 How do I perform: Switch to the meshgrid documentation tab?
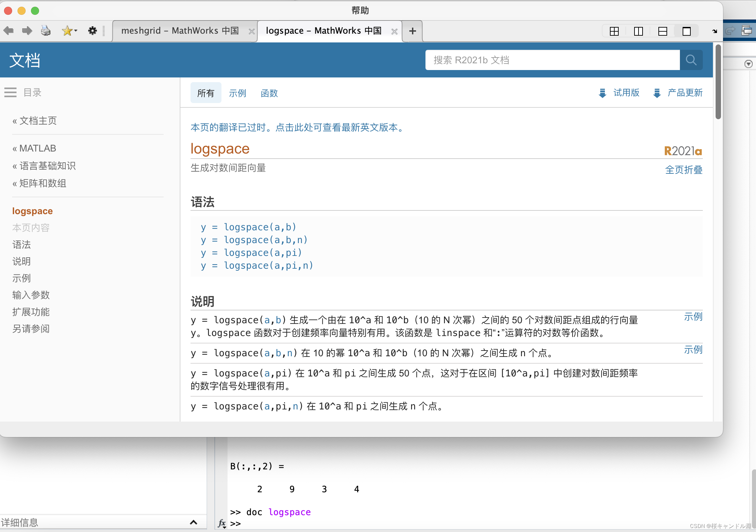click(180, 31)
